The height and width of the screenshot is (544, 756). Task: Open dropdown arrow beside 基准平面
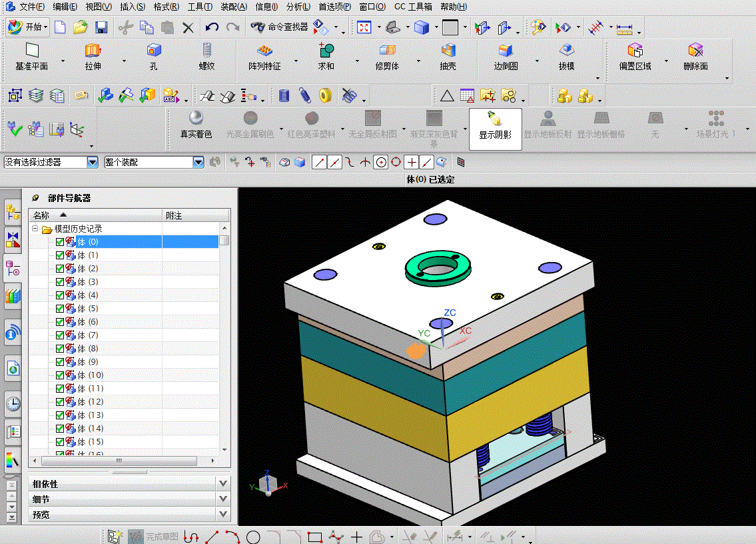63,61
